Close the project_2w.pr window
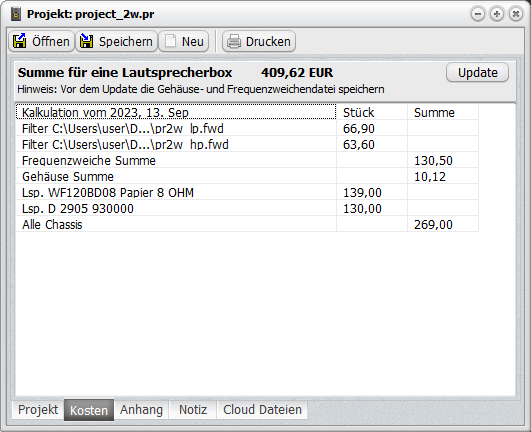 516,14
